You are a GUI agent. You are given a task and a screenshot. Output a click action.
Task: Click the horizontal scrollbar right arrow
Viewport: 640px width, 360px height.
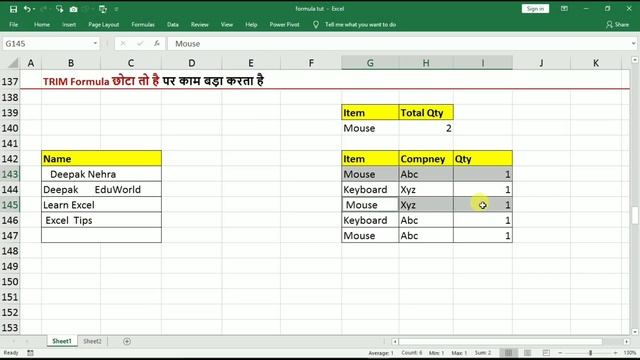coord(627,341)
